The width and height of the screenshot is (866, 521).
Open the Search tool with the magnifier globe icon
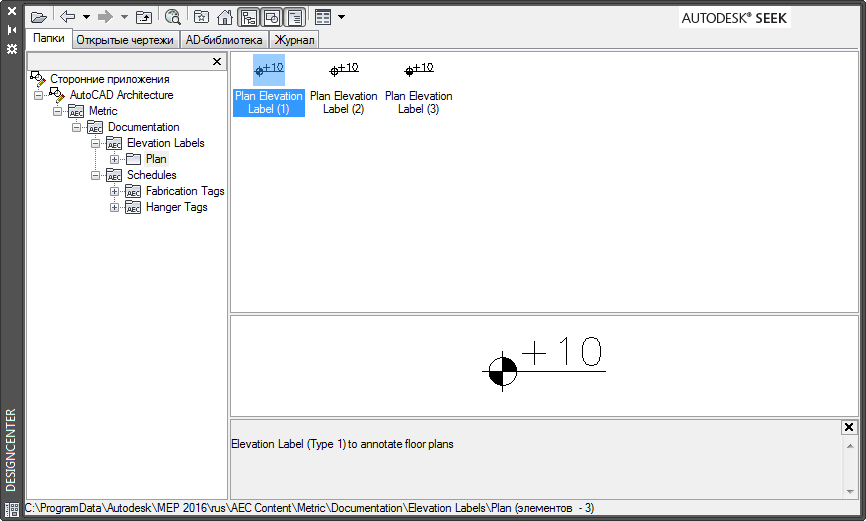[x=173, y=18]
